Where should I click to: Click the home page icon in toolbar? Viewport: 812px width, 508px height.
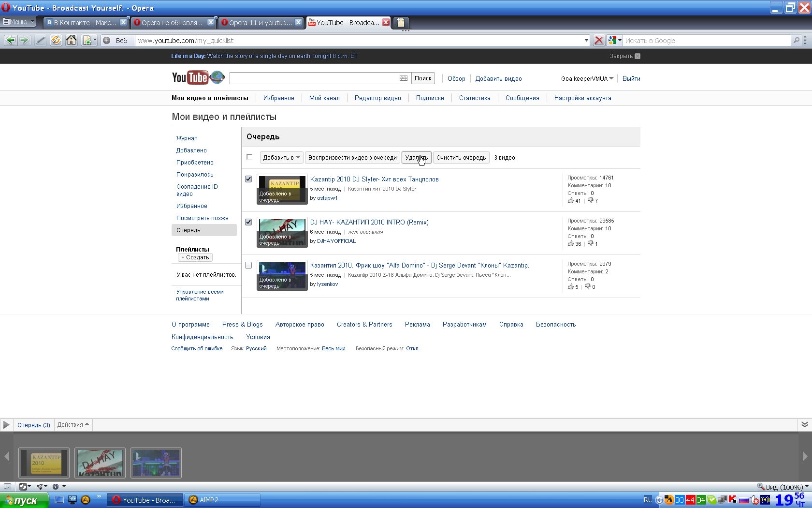[72, 41]
